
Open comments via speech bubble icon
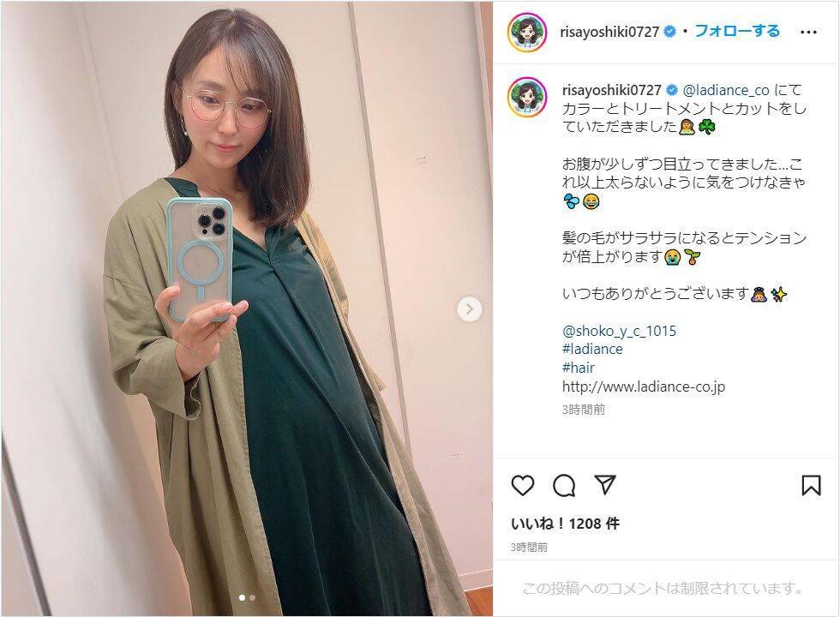pyautogui.click(x=564, y=485)
